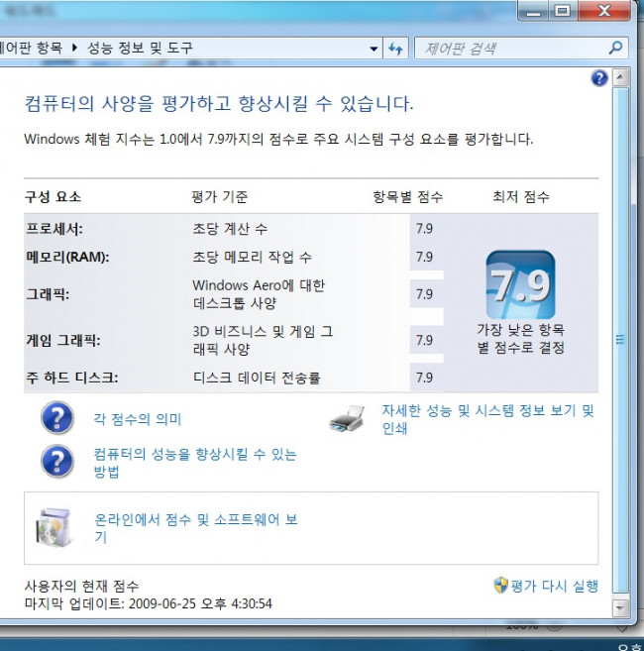Click the blue help question mark icon
The image size is (644, 651).
[599, 78]
